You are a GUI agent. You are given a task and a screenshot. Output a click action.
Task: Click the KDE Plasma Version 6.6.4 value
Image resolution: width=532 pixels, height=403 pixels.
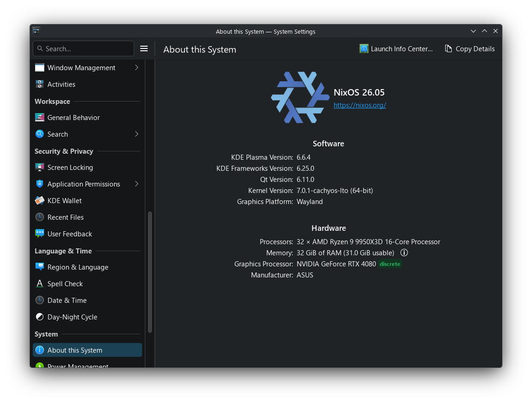pyautogui.click(x=304, y=157)
